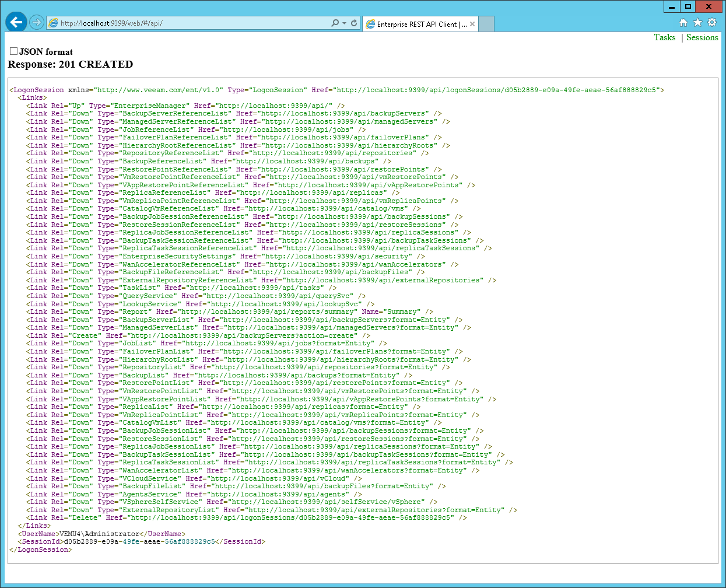This screenshot has width=726, height=588.
Task: Open a new tab with the blank tab button
Action: 486,24
